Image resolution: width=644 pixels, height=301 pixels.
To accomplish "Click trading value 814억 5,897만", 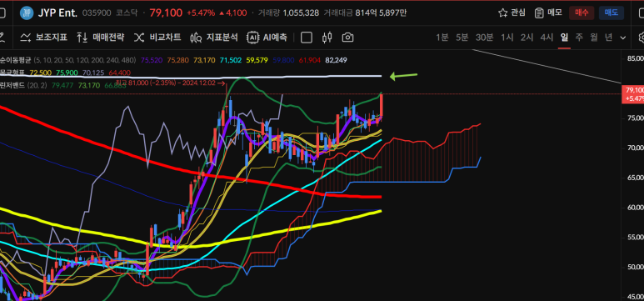I will pos(381,13).
